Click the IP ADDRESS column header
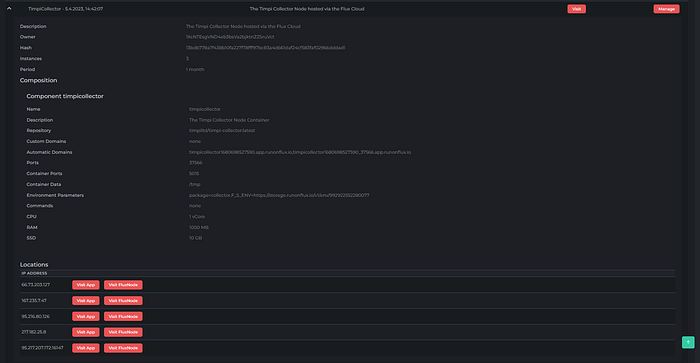Image resolution: width=700 pixels, height=363 pixels. (x=34, y=273)
